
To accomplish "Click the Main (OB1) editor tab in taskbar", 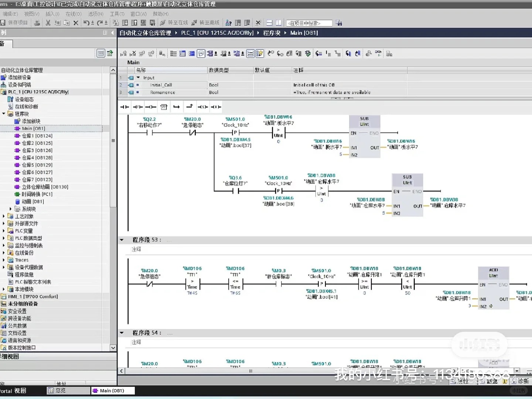I will click(x=113, y=391).
